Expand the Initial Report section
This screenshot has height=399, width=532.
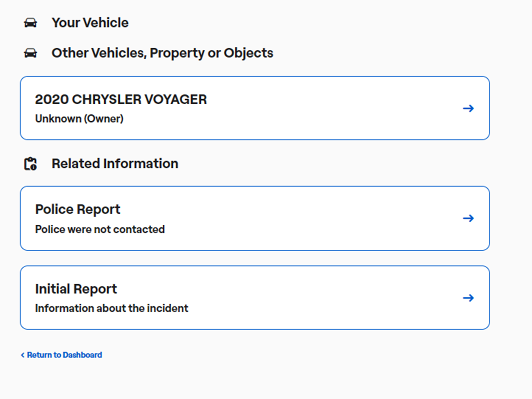255,298
